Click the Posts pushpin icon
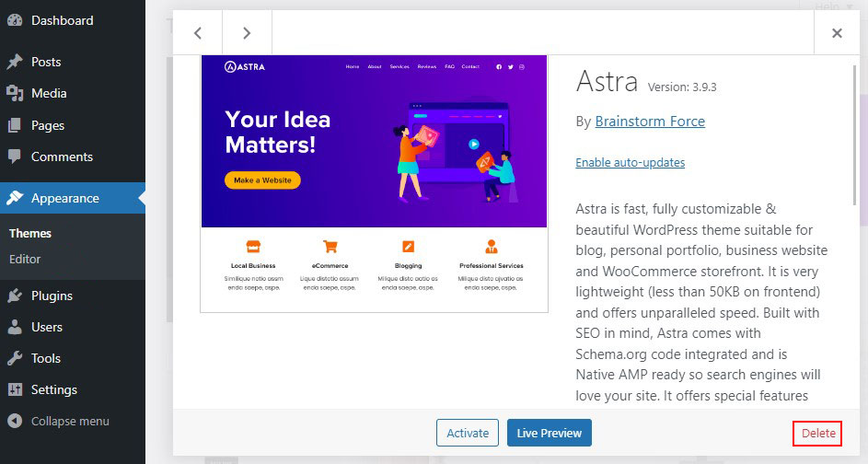The image size is (868, 464). [x=15, y=62]
